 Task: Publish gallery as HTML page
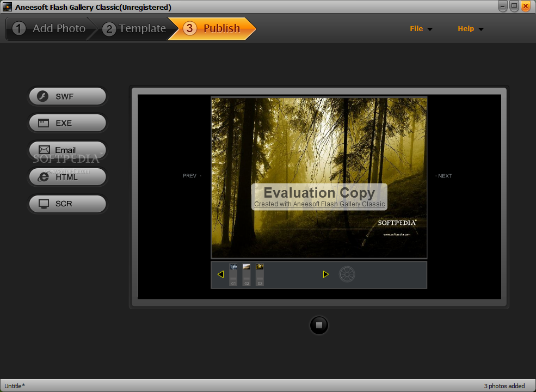point(67,176)
